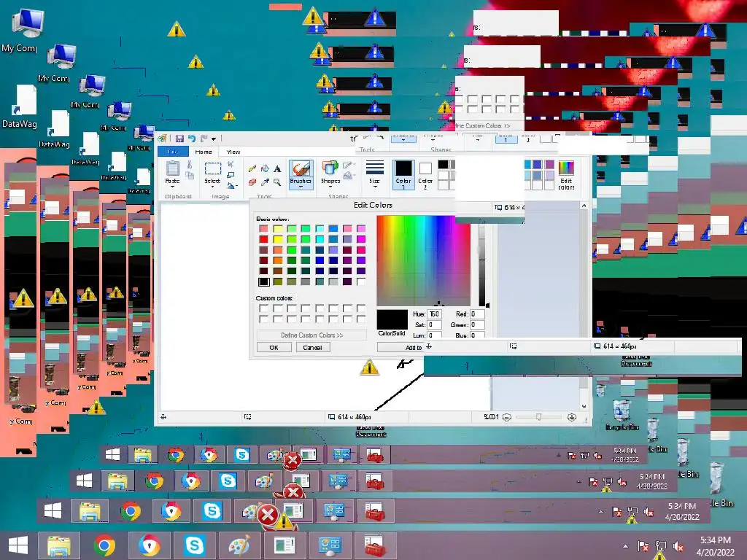747x560 pixels.
Task: Click inside the rainbow color spectrum field
Action: coord(424,260)
